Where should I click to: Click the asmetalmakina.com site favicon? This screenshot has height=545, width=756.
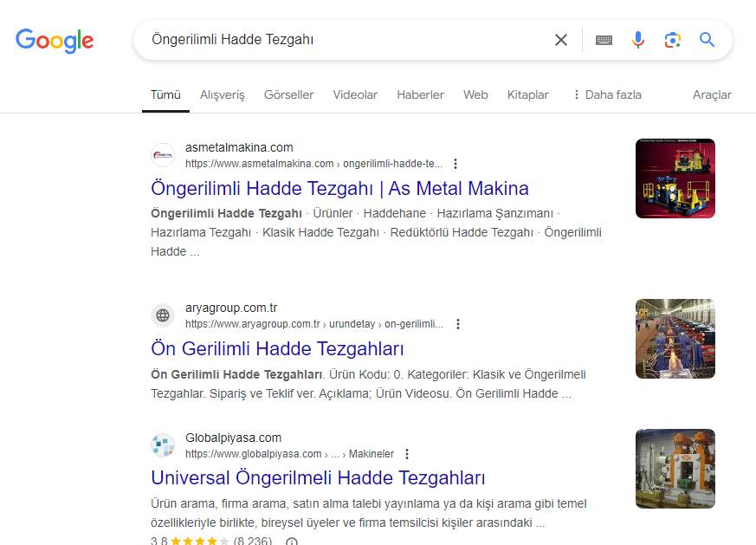(x=163, y=155)
